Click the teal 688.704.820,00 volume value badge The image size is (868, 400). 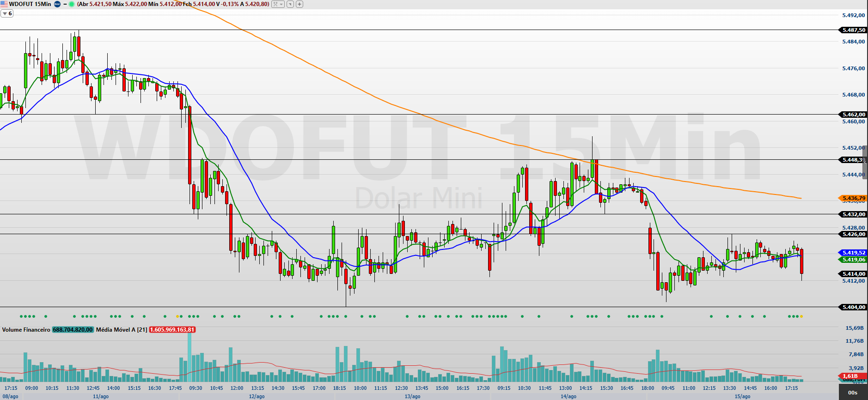(73, 330)
